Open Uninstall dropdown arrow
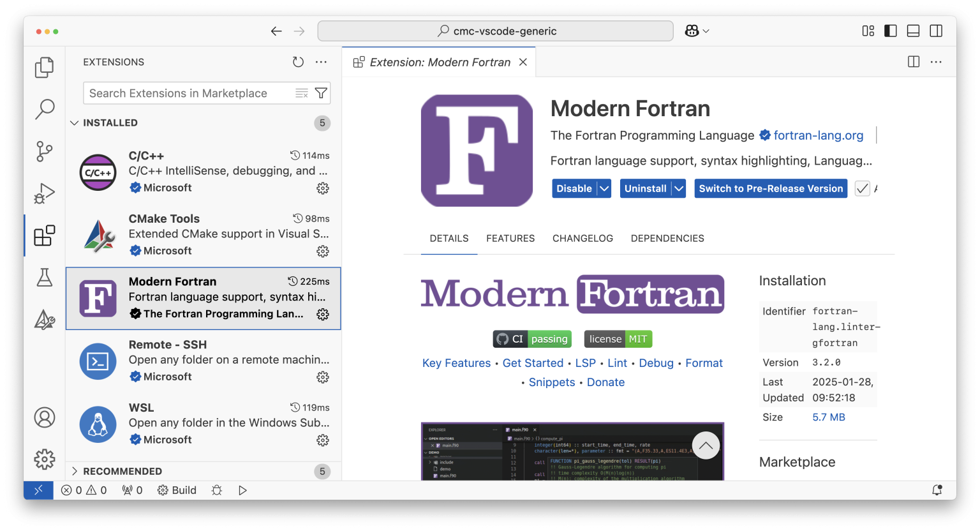 point(679,188)
